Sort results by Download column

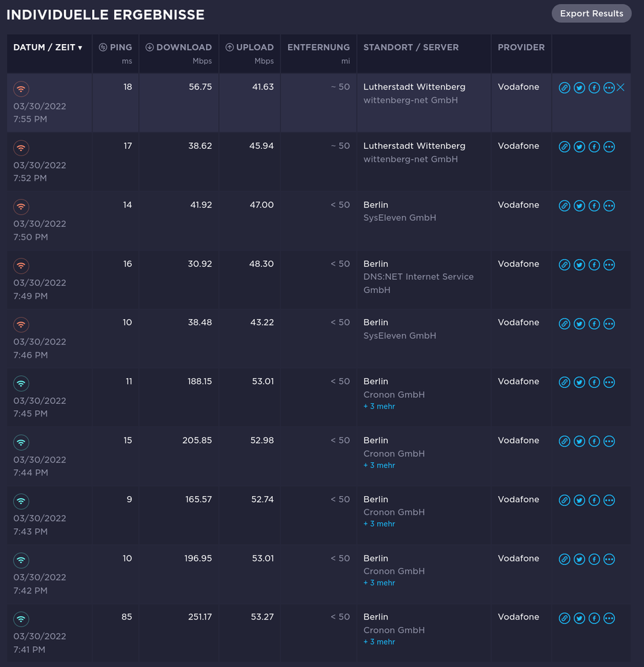pyautogui.click(x=178, y=47)
